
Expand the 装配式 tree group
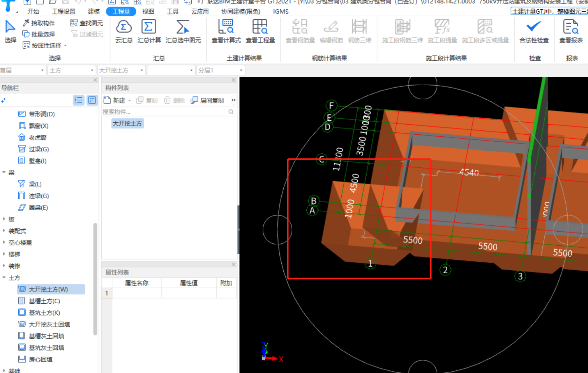pos(4,231)
